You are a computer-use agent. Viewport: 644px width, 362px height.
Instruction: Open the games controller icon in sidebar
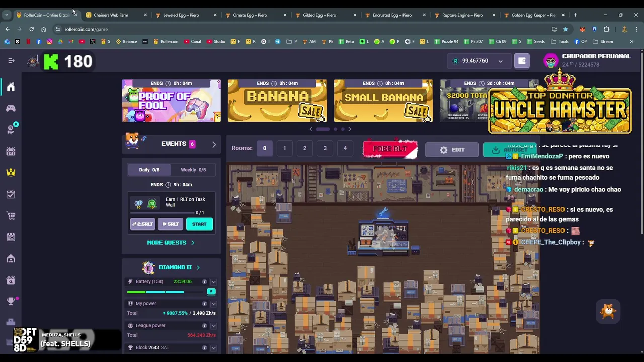(11, 108)
